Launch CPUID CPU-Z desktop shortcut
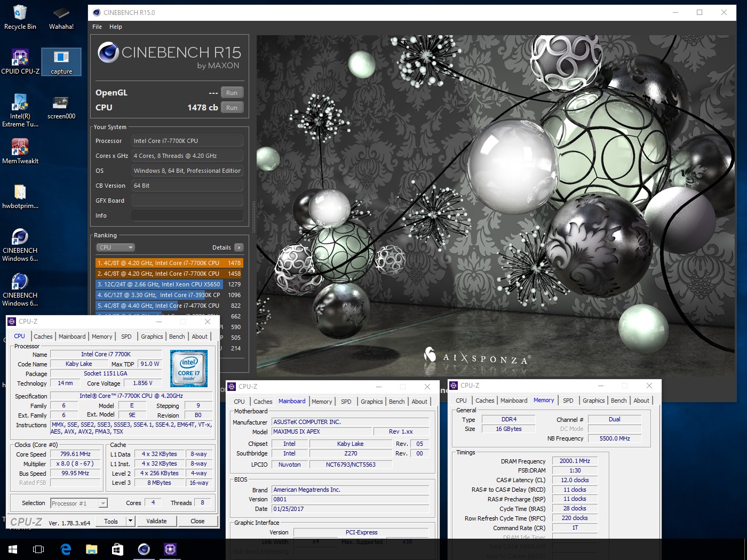The image size is (747, 560). click(x=20, y=62)
